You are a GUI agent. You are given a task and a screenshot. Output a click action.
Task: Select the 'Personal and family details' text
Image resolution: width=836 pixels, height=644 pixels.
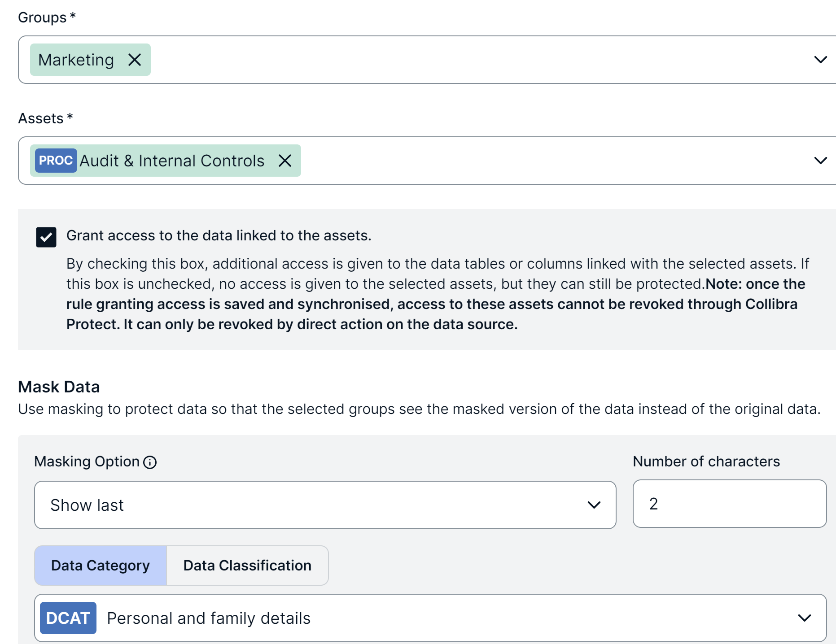(x=209, y=618)
